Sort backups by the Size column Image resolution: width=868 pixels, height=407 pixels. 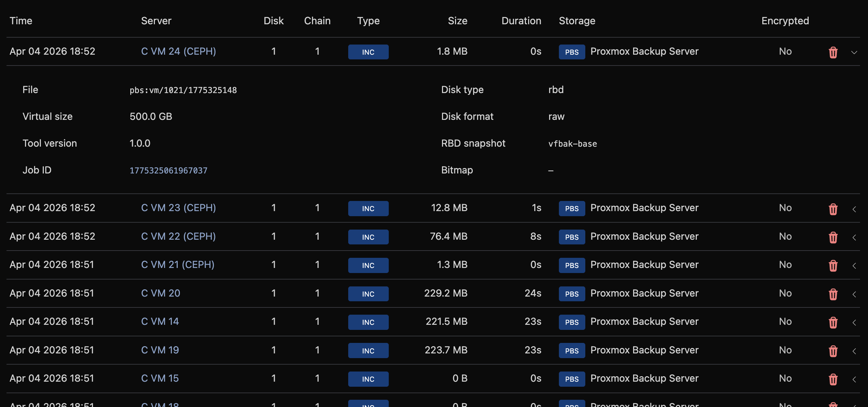pos(457,21)
